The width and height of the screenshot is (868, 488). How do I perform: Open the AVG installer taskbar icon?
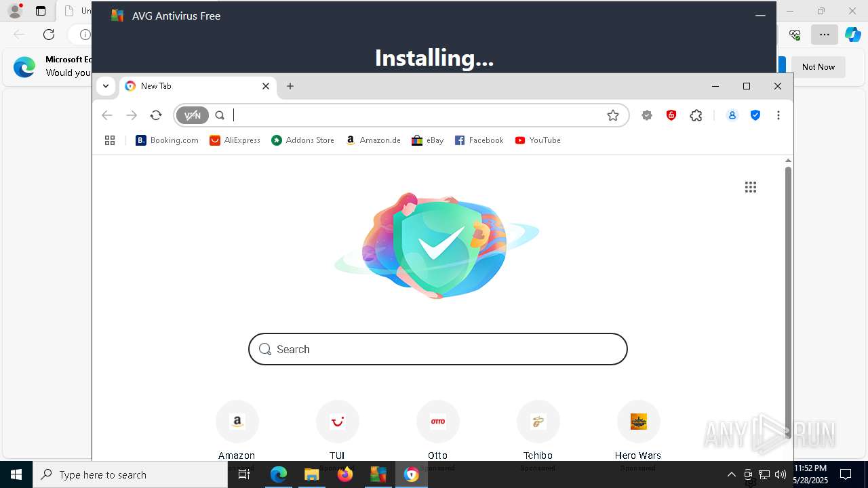point(378,474)
